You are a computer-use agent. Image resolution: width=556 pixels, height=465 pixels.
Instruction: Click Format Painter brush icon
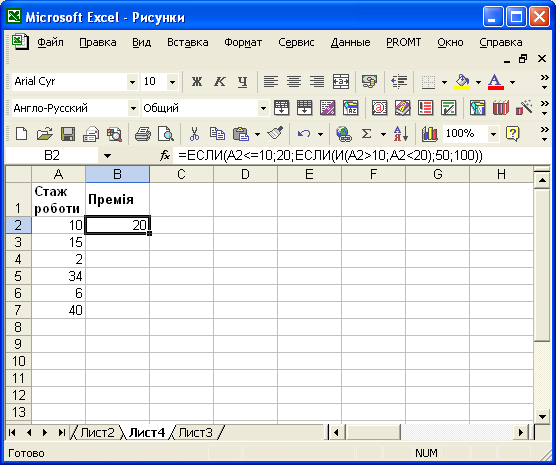pos(275,133)
